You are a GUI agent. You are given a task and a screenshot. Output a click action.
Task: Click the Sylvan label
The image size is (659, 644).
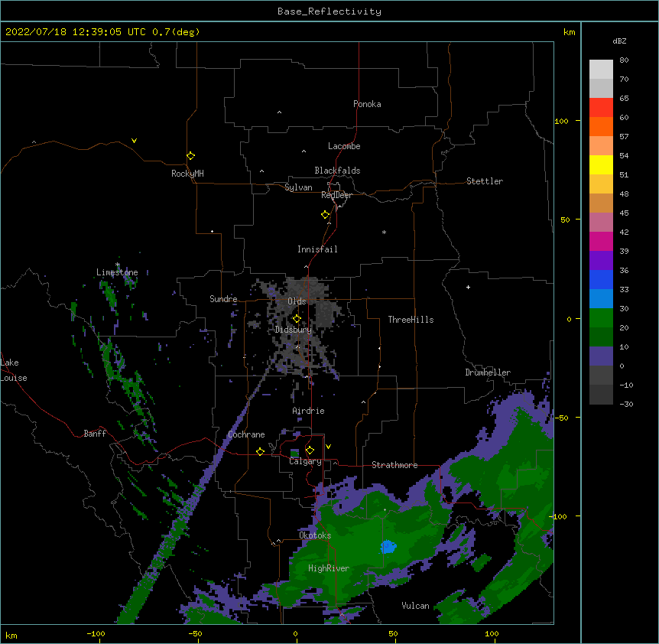(x=298, y=187)
